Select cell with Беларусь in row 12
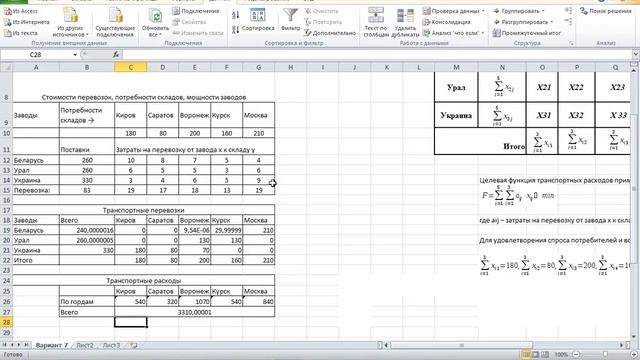Screen dimensions: 640x360 tap(36, 160)
